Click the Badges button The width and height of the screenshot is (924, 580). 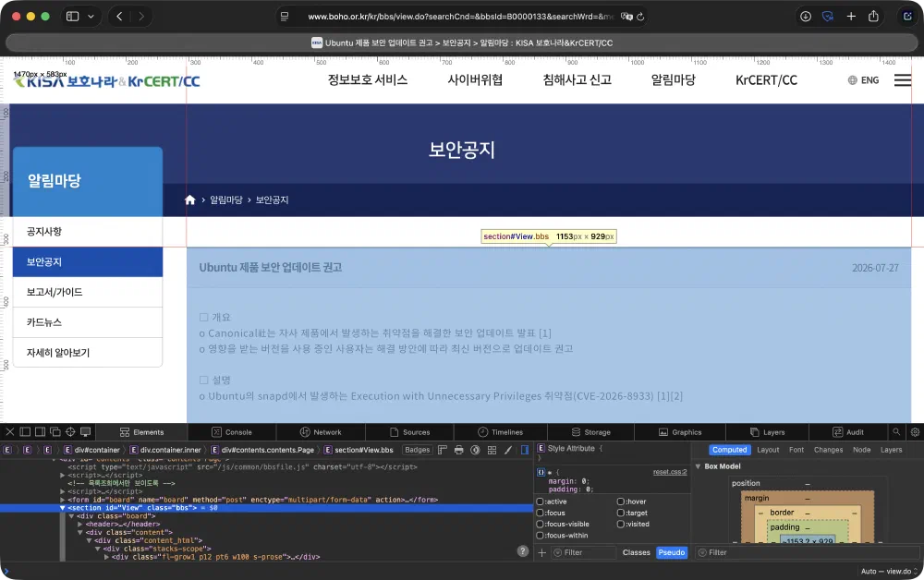[x=418, y=450]
